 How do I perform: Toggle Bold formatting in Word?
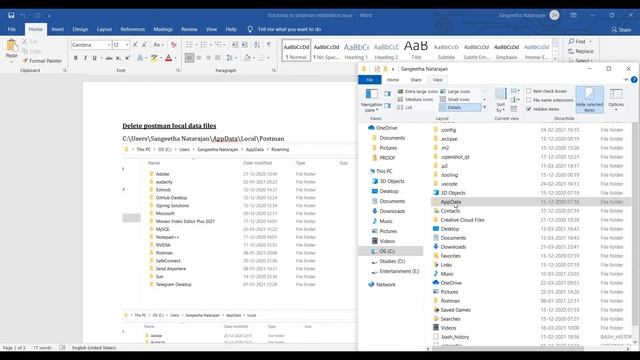(x=76, y=58)
